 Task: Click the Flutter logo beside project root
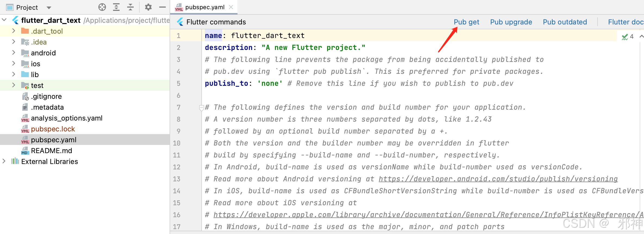click(15, 20)
